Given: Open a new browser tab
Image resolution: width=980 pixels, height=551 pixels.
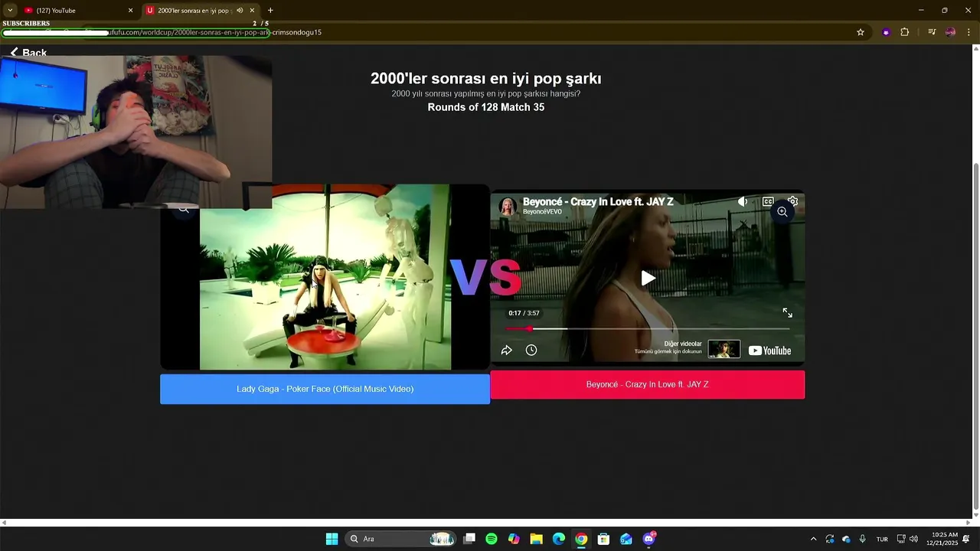Looking at the screenshot, I should 270,11.
